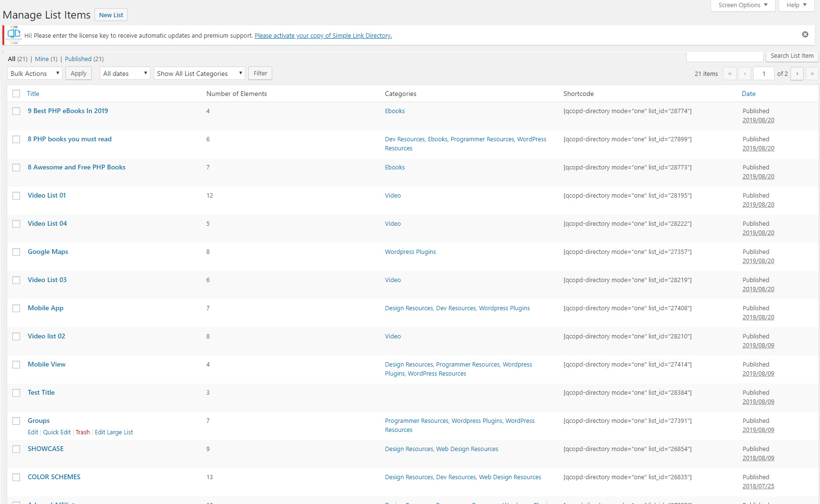Go to the next page of items
The image size is (820, 504).
coord(797,73)
